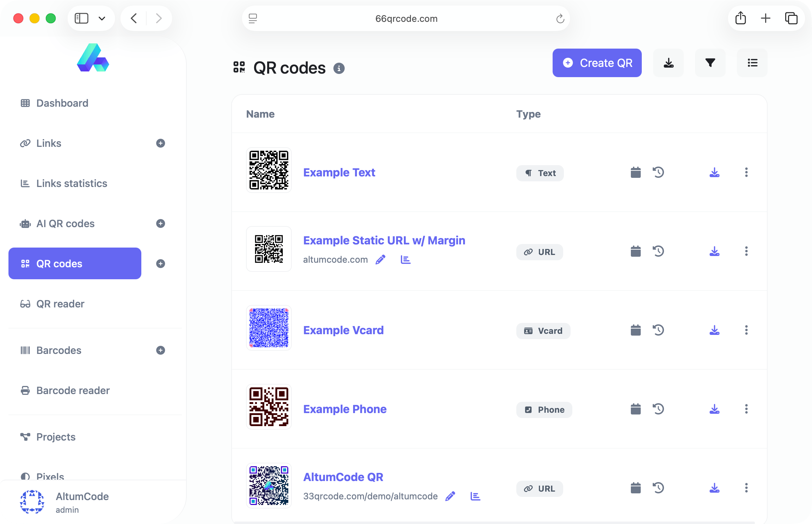Click the browser address bar 66qrcode.com
The width and height of the screenshot is (812, 524).
click(x=406, y=18)
